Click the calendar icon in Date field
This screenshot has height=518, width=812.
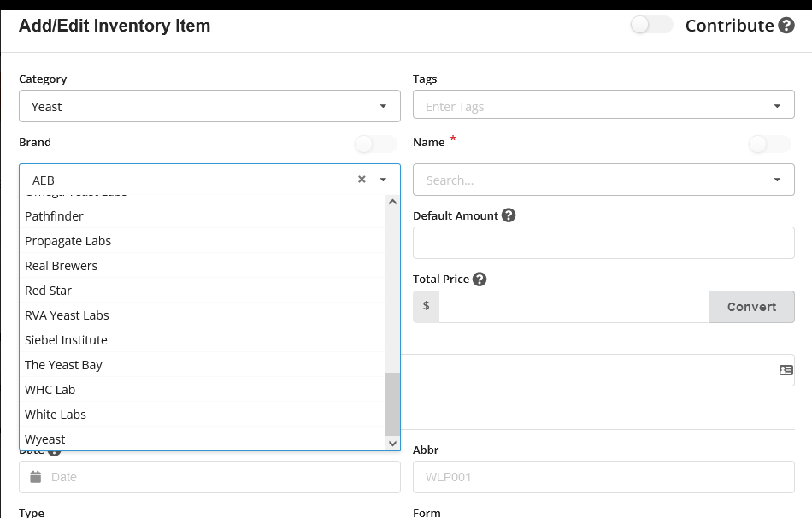(x=35, y=477)
